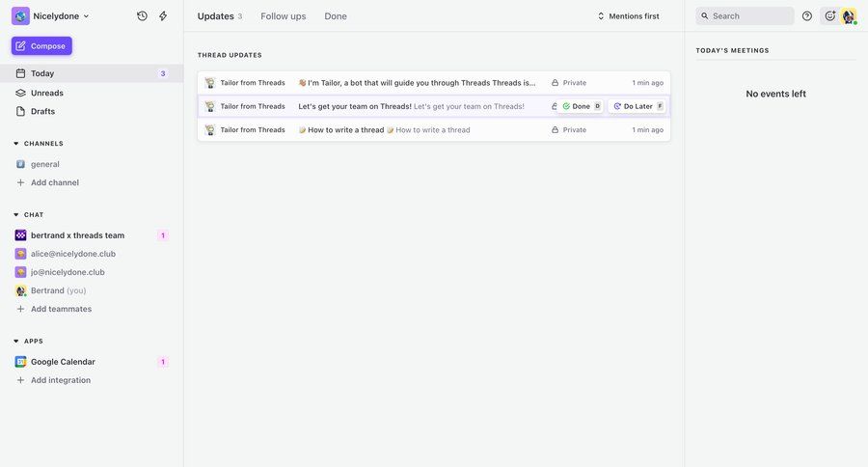Open "Let's get your team on Threads!" thread
The image size is (868, 467).
(x=434, y=106)
